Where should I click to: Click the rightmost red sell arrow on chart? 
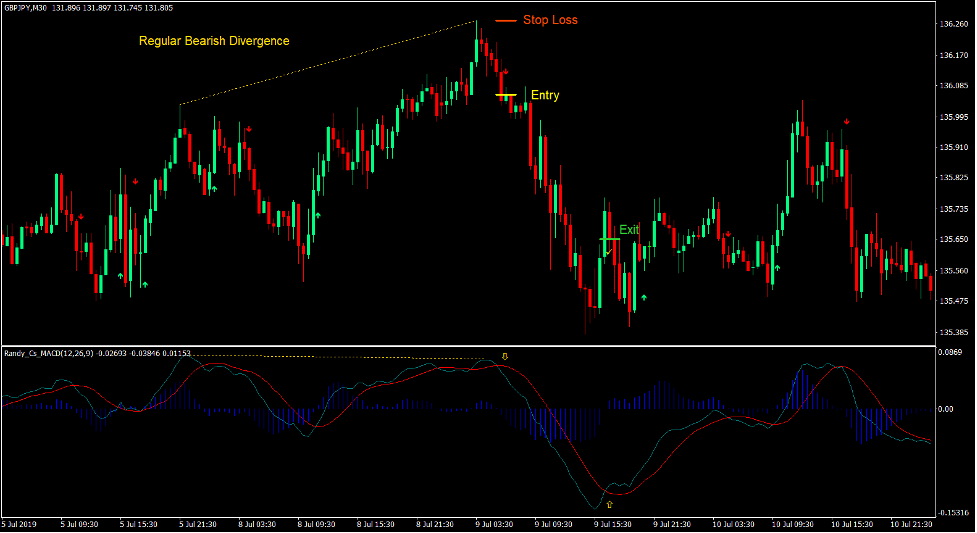coord(846,121)
